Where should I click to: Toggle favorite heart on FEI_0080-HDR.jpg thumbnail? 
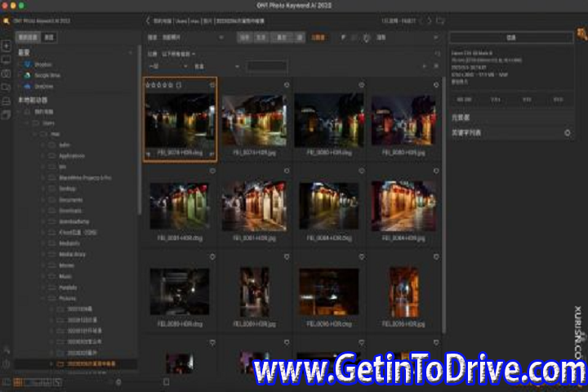coord(436,85)
